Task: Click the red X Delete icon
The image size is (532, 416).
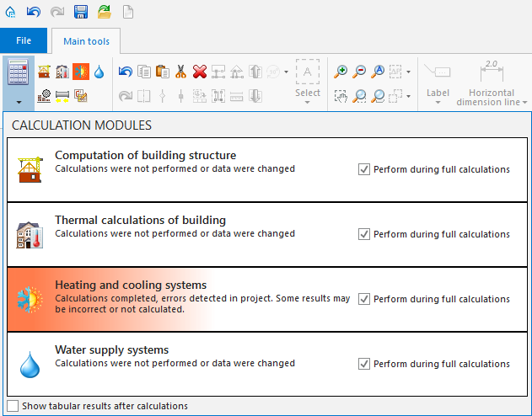Action: (x=200, y=72)
